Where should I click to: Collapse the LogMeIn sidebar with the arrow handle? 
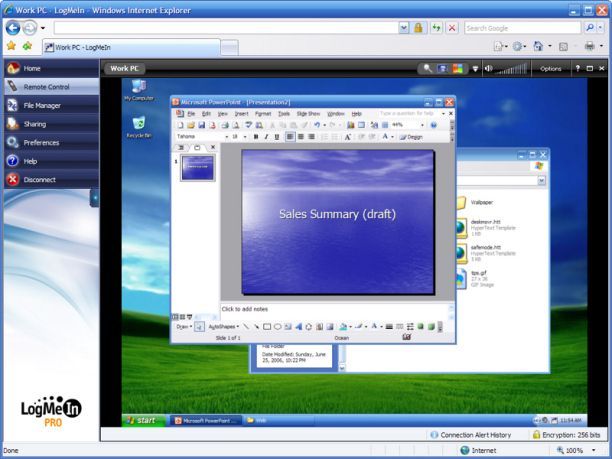pyautogui.click(x=94, y=198)
